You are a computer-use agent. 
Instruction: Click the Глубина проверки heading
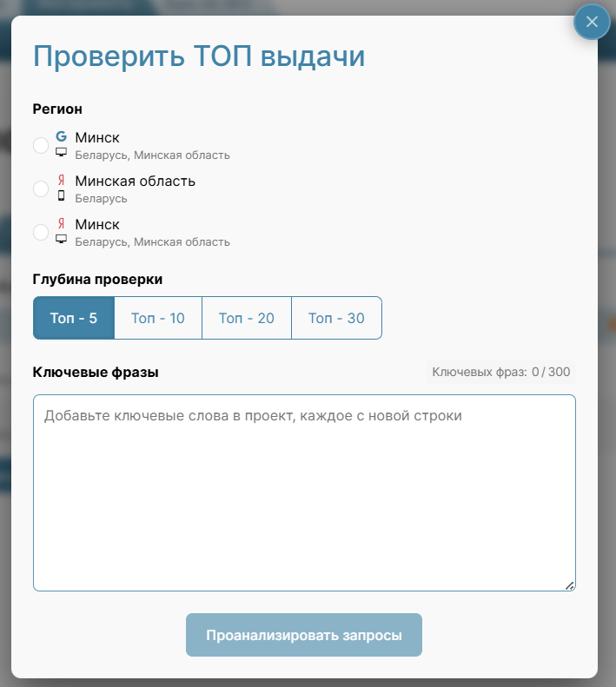click(x=97, y=279)
